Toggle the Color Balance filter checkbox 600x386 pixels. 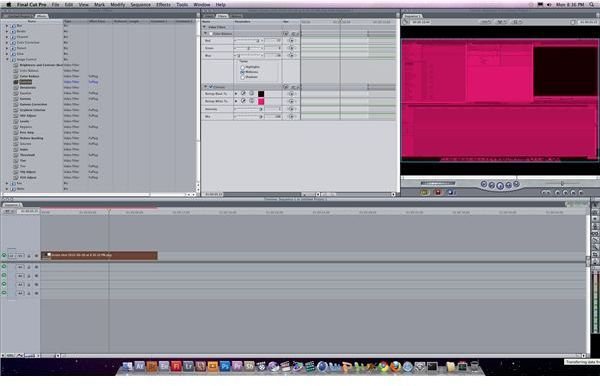tap(211, 34)
